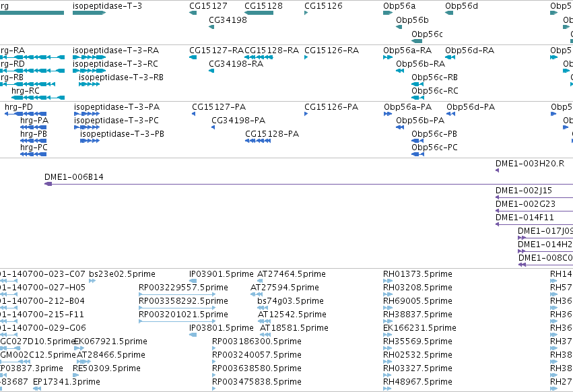
Task: Click BAC clone DME1-006B14 label
Action: pos(74,177)
